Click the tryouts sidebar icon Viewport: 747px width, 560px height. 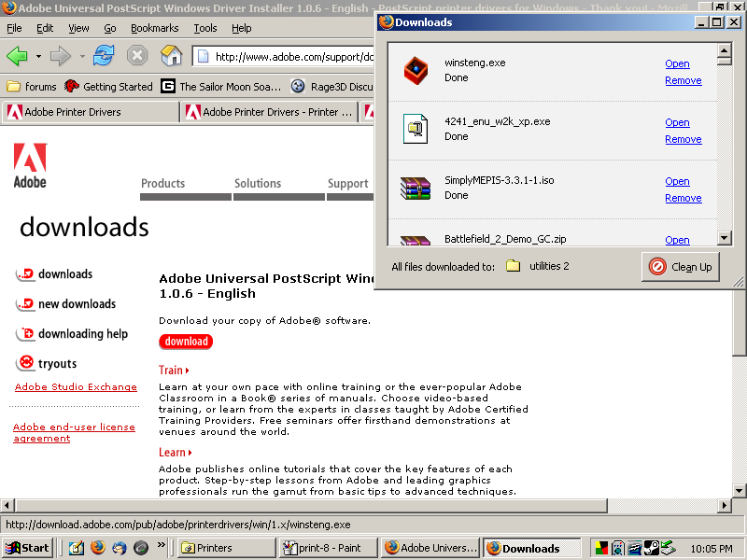[25, 363]
